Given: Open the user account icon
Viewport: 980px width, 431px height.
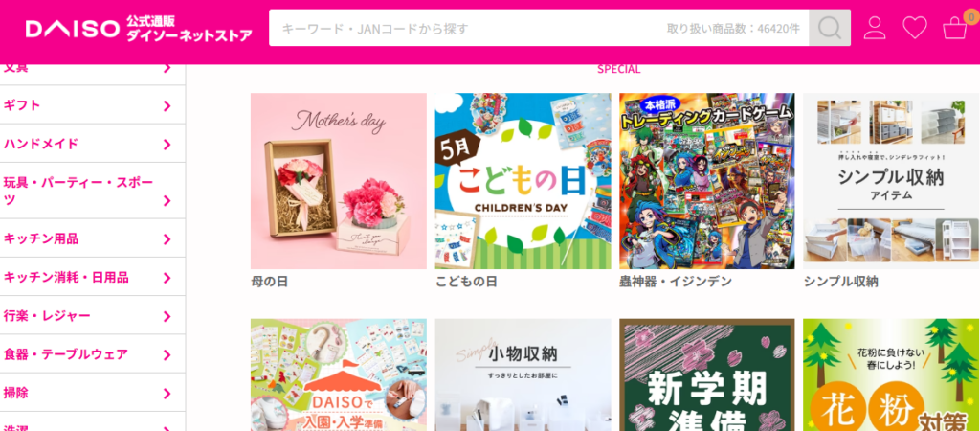Looking at the screenshot, I should point(875,28).
